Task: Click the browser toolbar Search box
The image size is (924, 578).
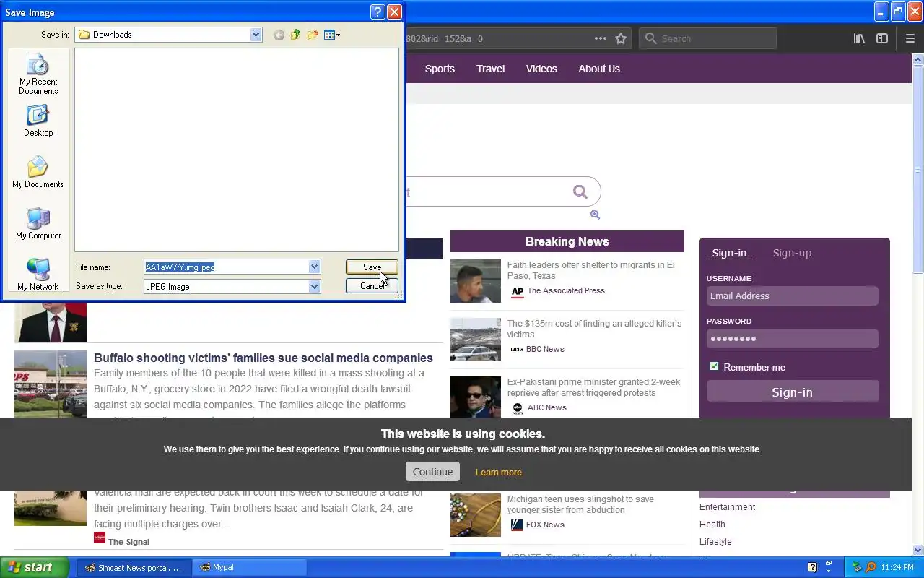Action: click(x=707, y=38)
